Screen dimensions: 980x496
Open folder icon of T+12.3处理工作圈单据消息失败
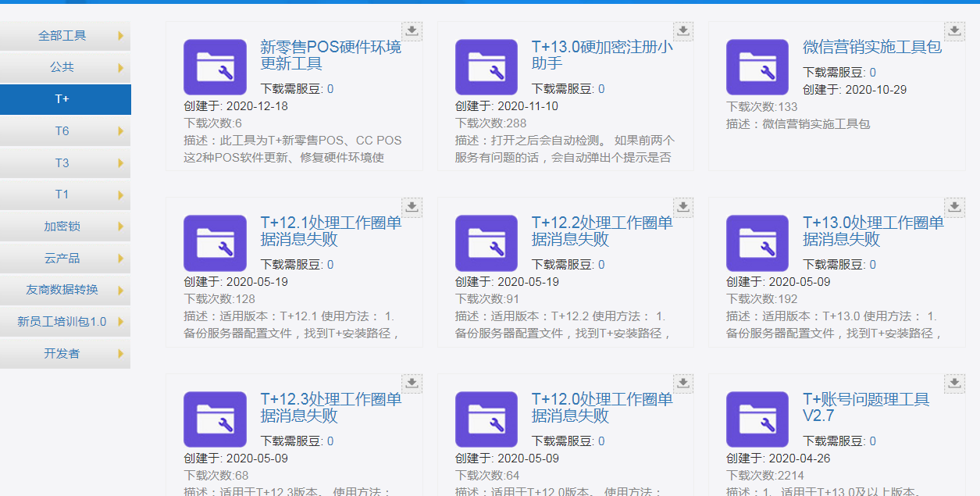click(x=215, y=419)
